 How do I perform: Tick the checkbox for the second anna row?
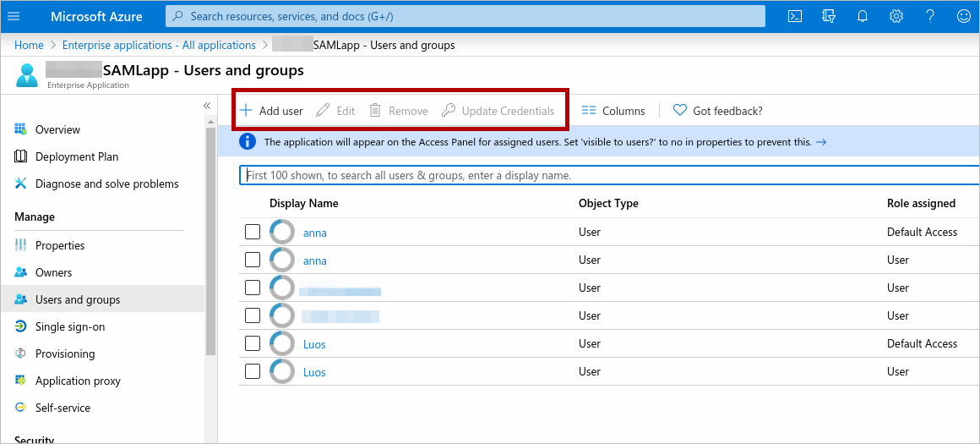[x=253, y=260]
